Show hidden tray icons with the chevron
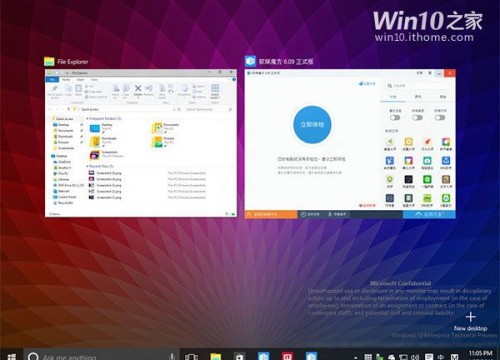The height and width of the screenshot is (360, 500). coord(356,357)
